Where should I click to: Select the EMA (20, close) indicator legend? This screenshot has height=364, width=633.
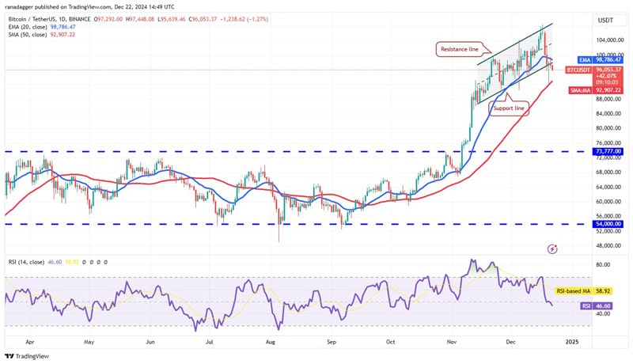pos(42,27)
